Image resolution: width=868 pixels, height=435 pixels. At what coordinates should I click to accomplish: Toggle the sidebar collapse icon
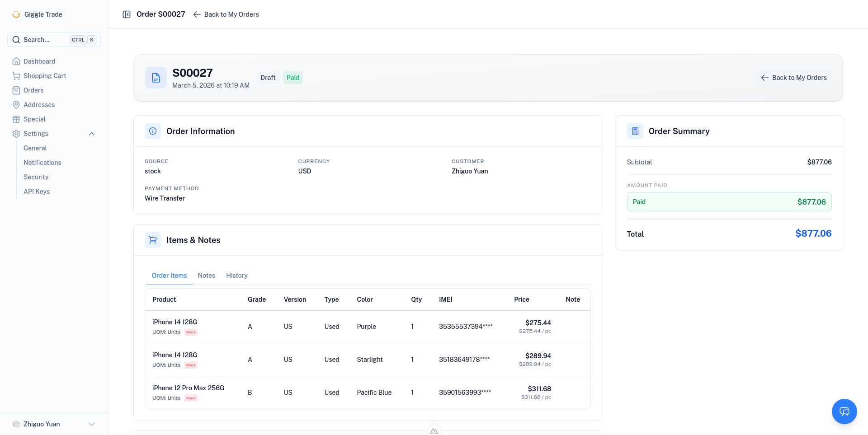tap(127, 14)
